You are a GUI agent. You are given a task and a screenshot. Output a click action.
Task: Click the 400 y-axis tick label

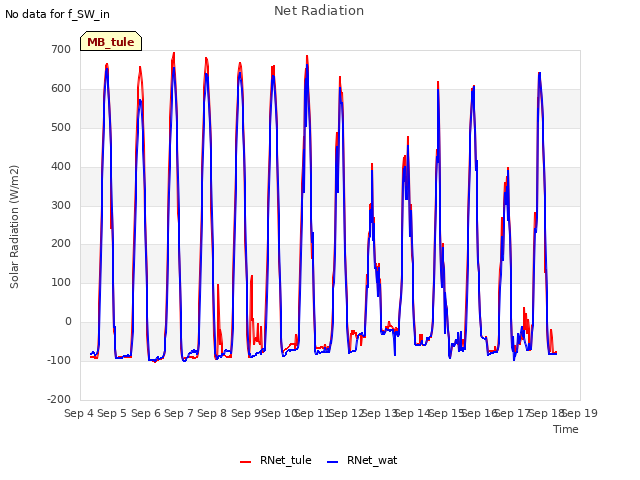pos(61,167)
